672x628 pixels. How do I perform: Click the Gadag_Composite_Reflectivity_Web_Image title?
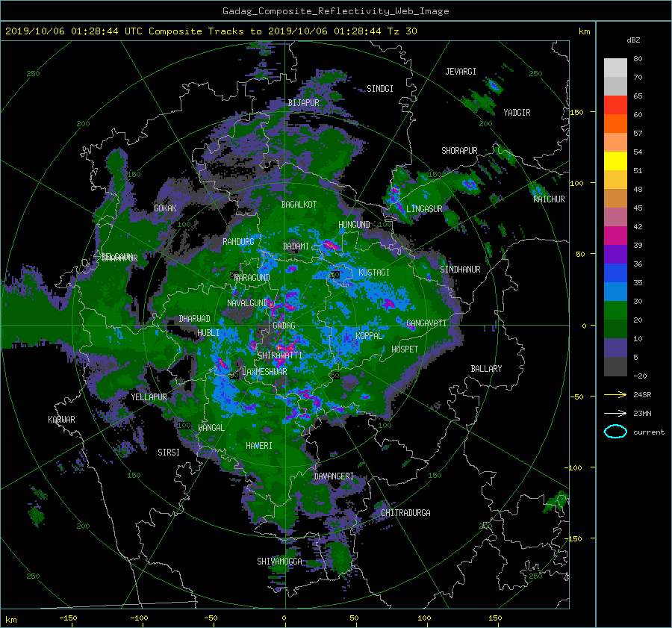coord(335,11)
